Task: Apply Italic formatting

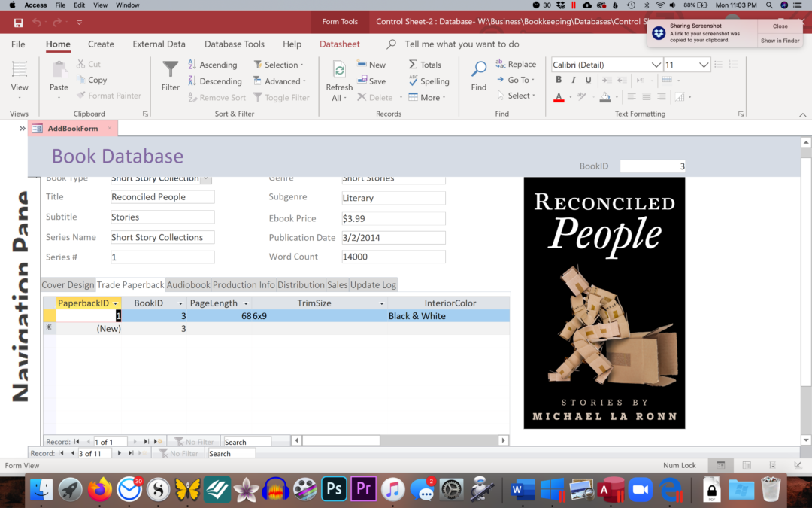Action: coord(573,80)
